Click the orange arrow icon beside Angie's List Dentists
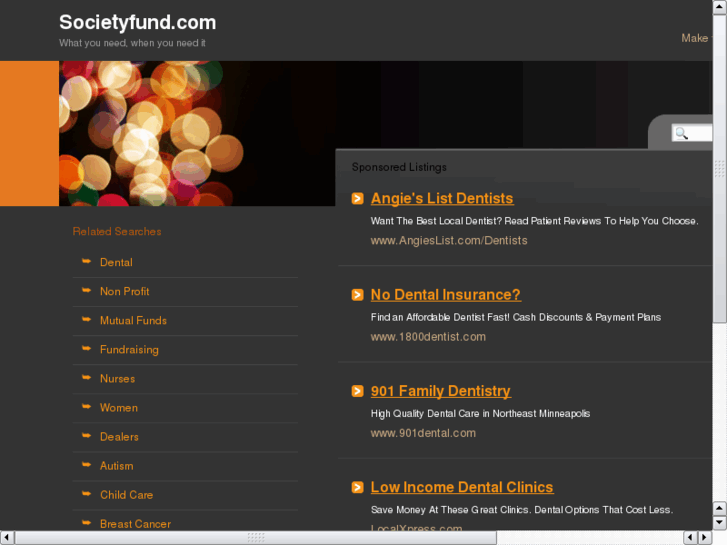Image resolution: width=727 pixels, height=545 pixels. 357,199
